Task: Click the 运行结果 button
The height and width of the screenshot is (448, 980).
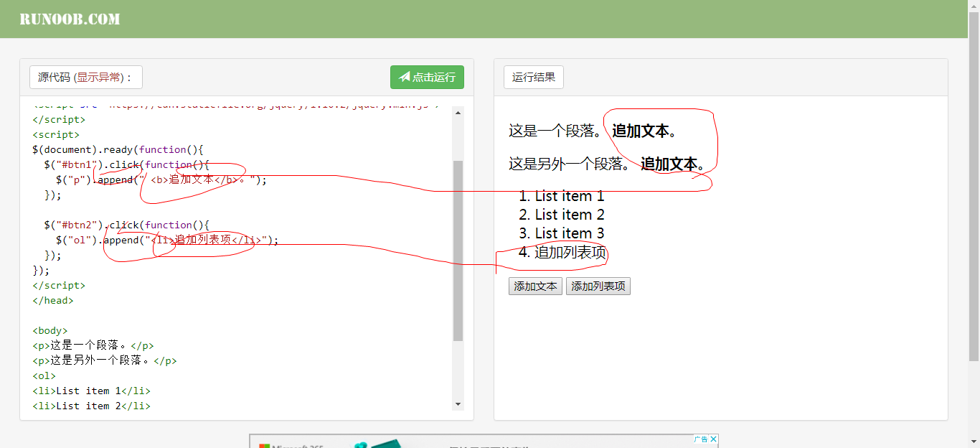Action: coord(534,78)
